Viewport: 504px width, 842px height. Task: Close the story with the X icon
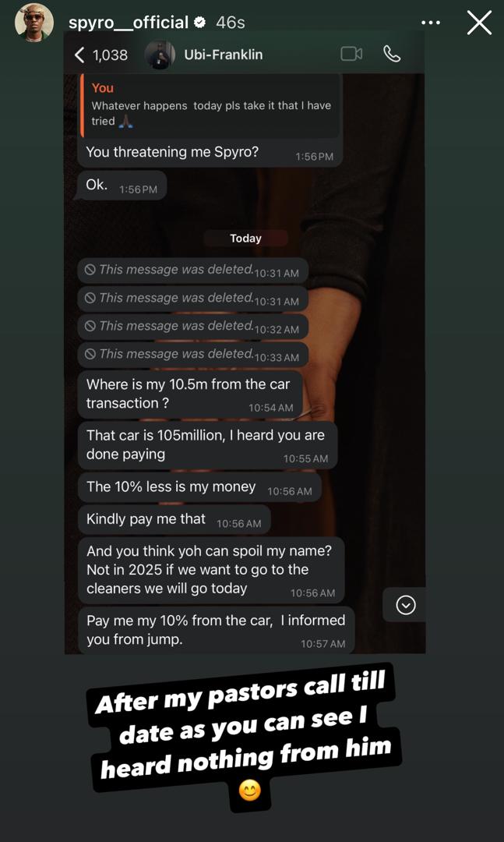pos(479,23)
